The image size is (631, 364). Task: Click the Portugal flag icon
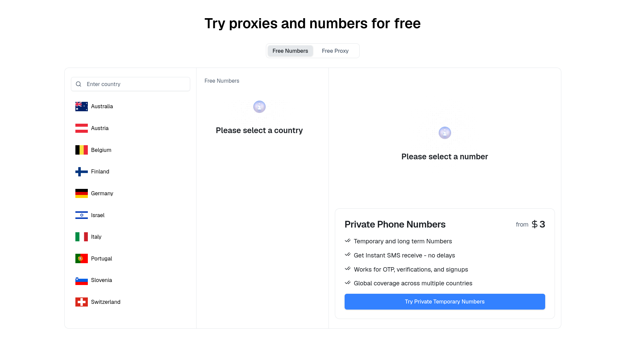[x=81, y=258]
